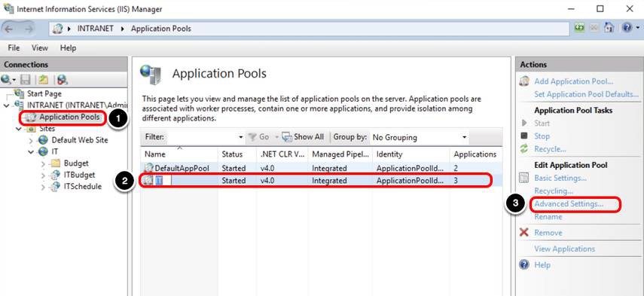Open the File menu
Viewport: 644px width, 296px height.
[x=14, y=47]
